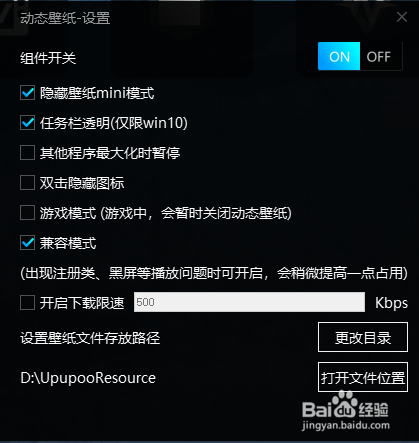Viewport: 419px width, 443px height.
Task: Open wallpaper folder via 打开文件位置
Action: pos(363,377)
